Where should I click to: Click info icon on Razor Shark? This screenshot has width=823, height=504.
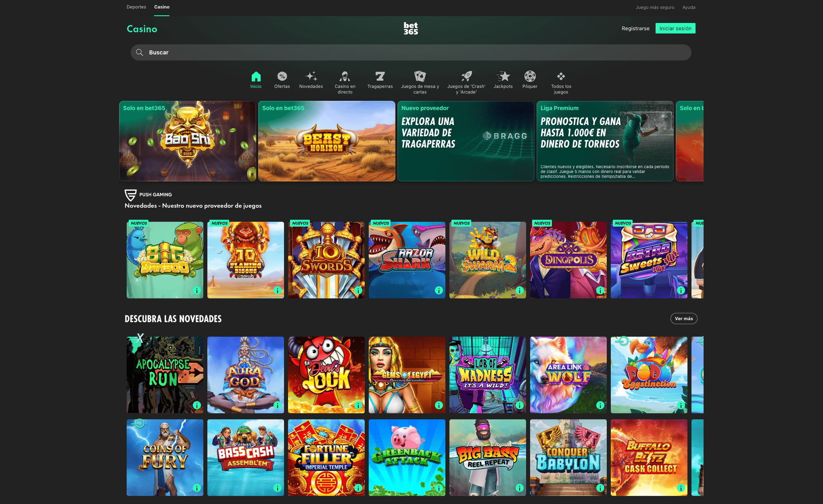click(439, 290)
